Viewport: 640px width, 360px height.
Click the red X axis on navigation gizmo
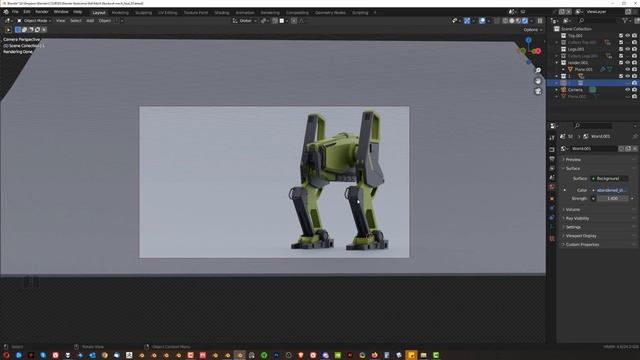(538, 51)
